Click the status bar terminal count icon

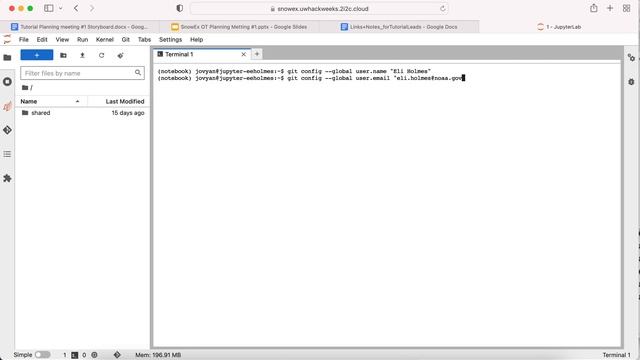tap(75, 355)
